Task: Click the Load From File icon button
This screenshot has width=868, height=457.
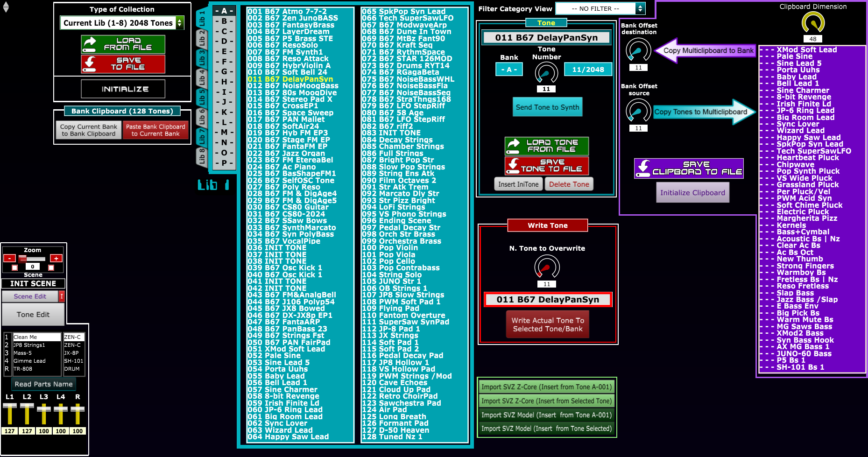Action: [x=123, y=44]
